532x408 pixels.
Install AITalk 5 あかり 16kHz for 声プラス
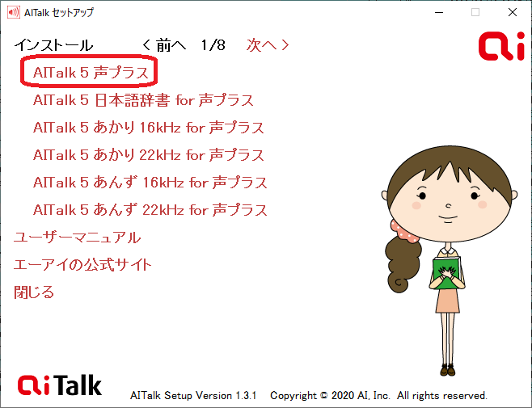[x=148, y=128]
